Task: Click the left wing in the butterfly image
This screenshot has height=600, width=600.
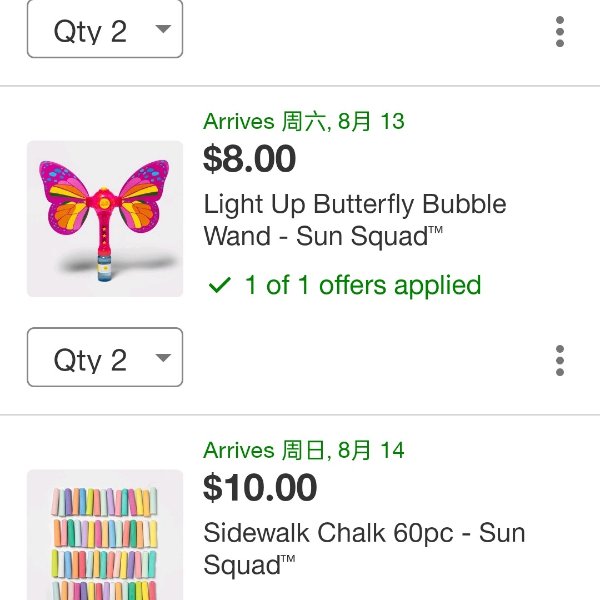Action: click(66, 196)
